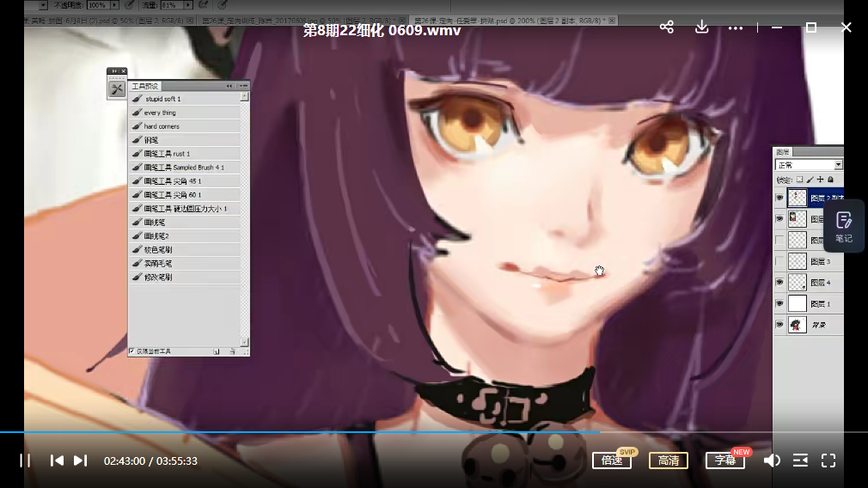
Task: Select the 画笔工具 rust 1 preset
Action: [x=185, y=153]
